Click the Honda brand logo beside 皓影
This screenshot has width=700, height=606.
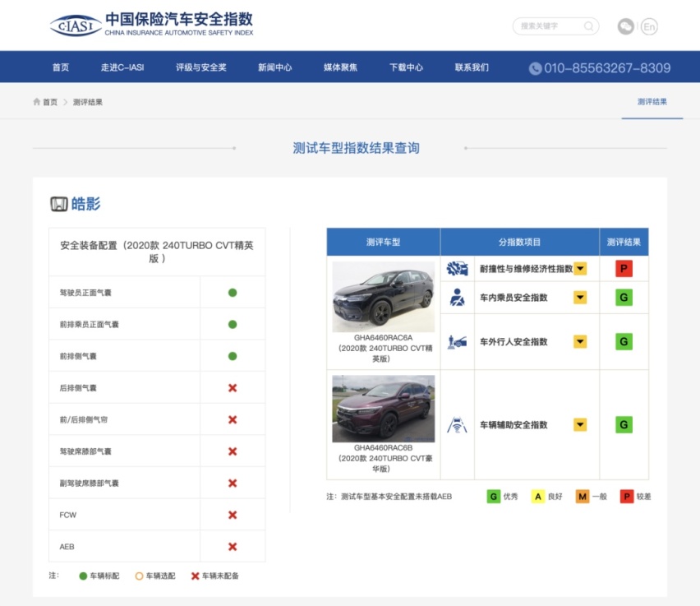pyautogui.click(x=59, y=204)
